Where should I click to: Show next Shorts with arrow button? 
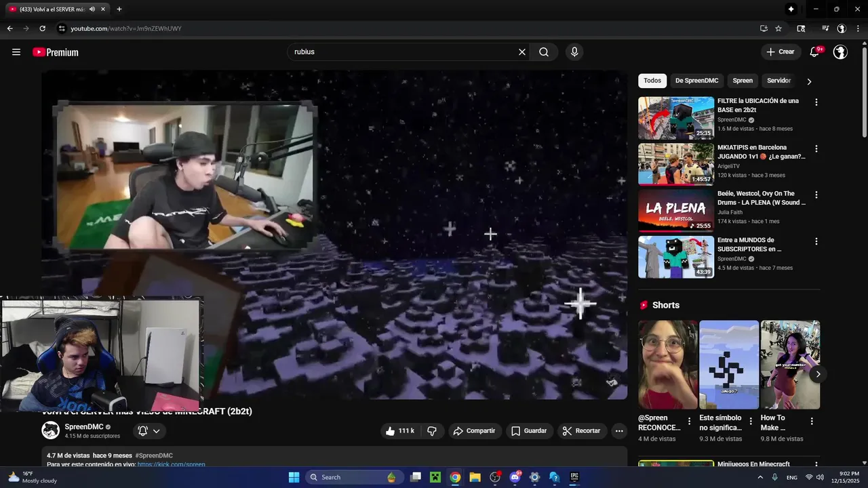[x=818, y=374]
